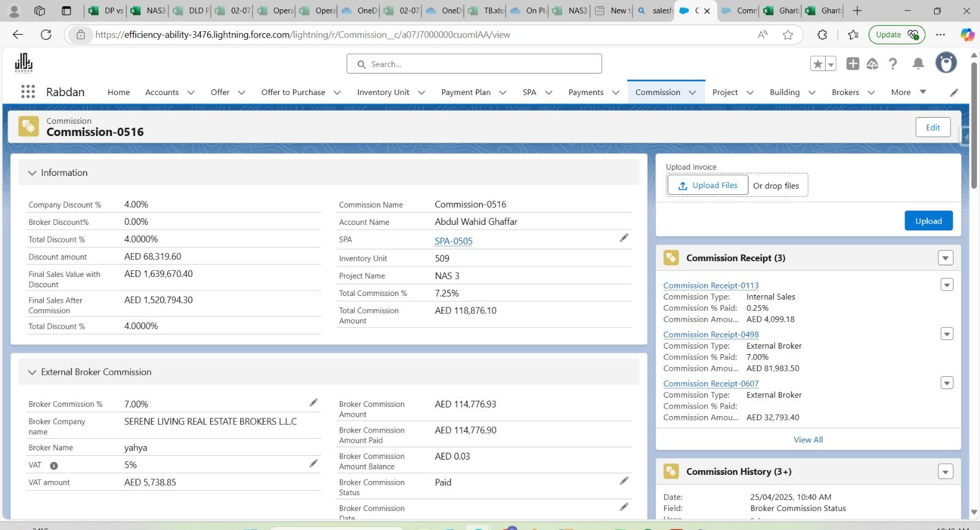Click the browser address bar URL
980x530 pixels.
(303, 35)
